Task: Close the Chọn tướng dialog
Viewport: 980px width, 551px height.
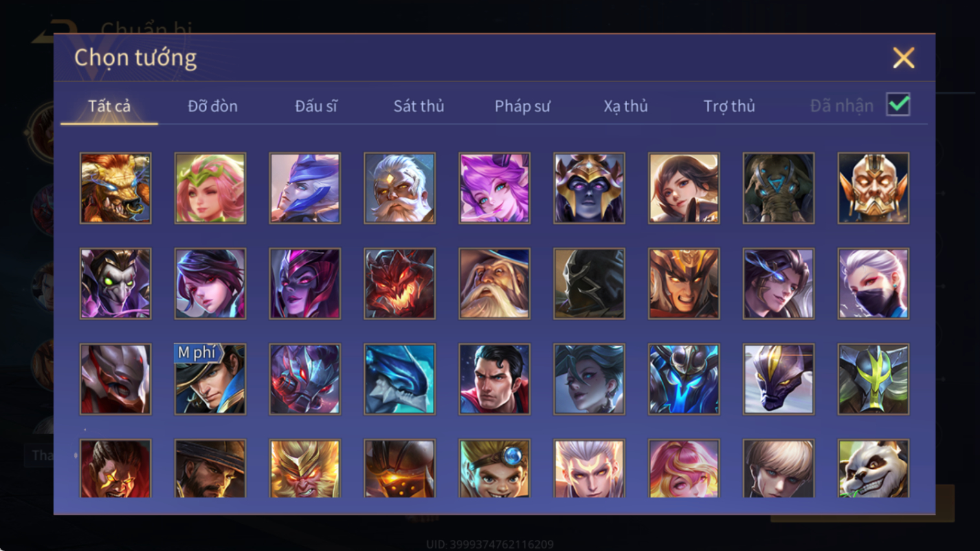Action: coord(904,58)
